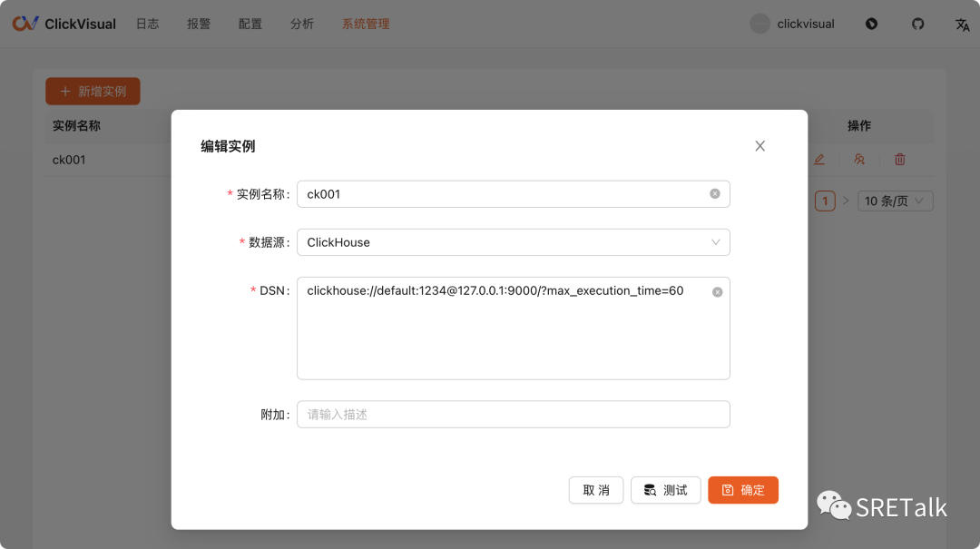Screen dimensions: 980x549
Task: Clear the DSN text area
Action: click(x=718, y=292)
